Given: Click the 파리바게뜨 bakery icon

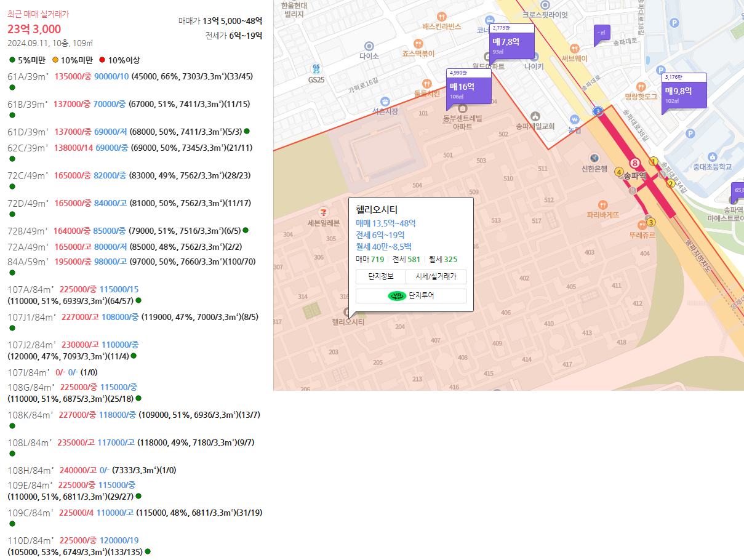Looking at the screenshot, I should (602, 204).
